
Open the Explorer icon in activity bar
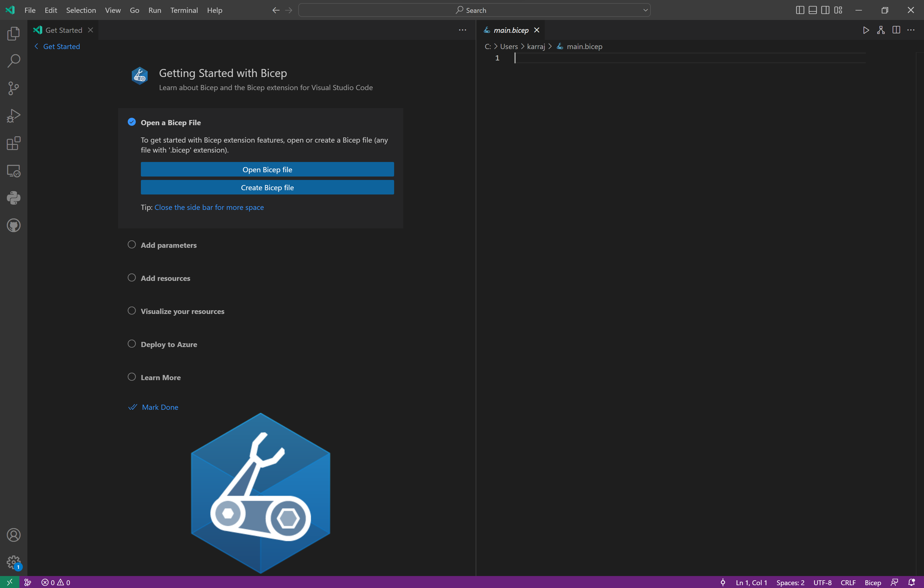click(13, 34)
